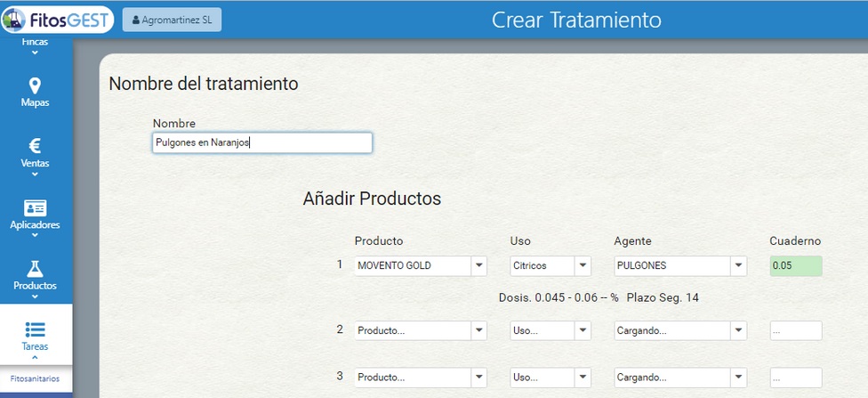This screenshot has height=398, width=868.
Task: Click the Aplicadores ID card icon
Action: [35, 207]
